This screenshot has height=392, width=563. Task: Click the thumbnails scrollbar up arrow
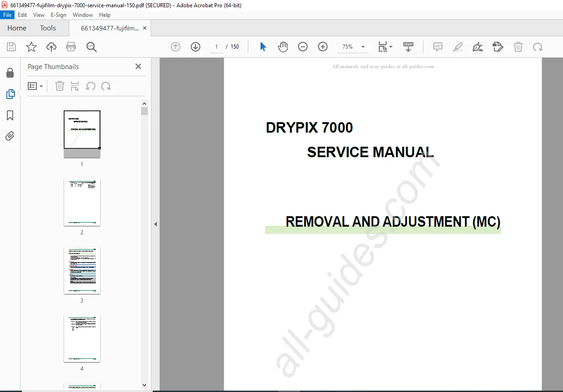145,104
